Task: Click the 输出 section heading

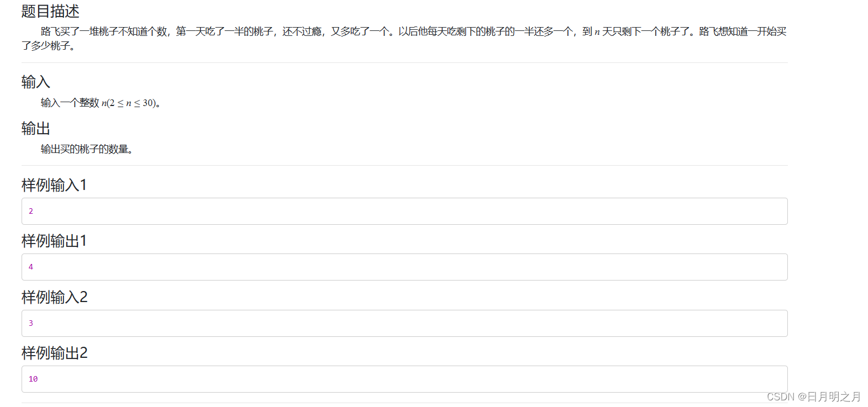Action: click(36, 129)
